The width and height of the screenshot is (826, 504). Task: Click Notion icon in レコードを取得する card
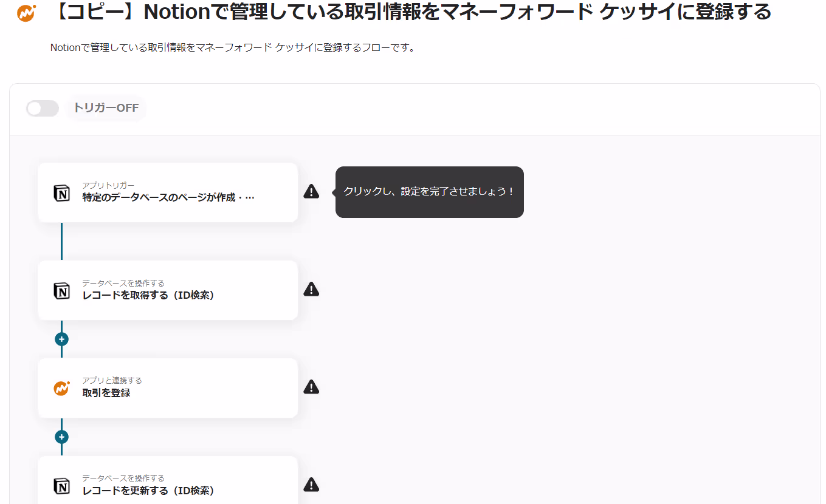61,291
